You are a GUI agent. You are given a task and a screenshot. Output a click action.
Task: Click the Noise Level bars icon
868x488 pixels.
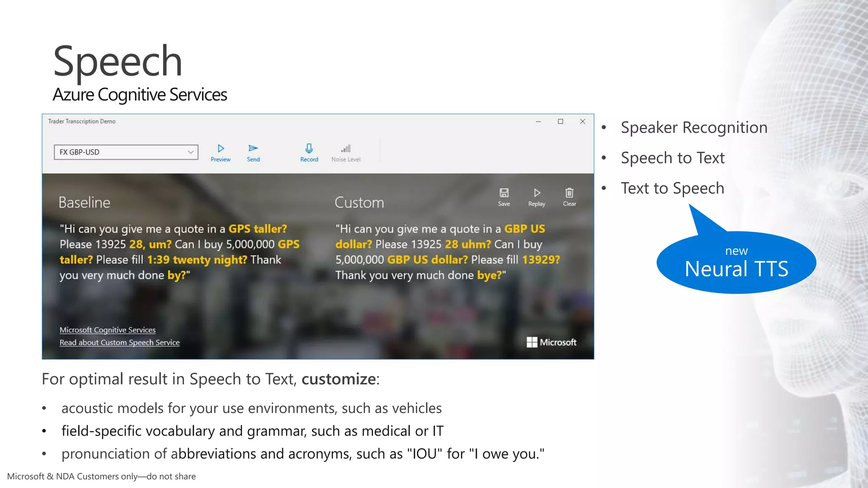pos(346,149)
